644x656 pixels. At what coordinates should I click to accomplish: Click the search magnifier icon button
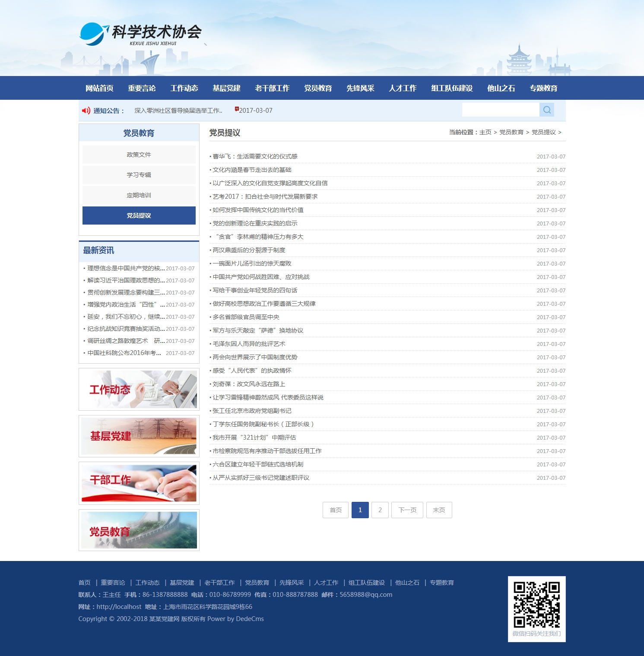point(547,110)
